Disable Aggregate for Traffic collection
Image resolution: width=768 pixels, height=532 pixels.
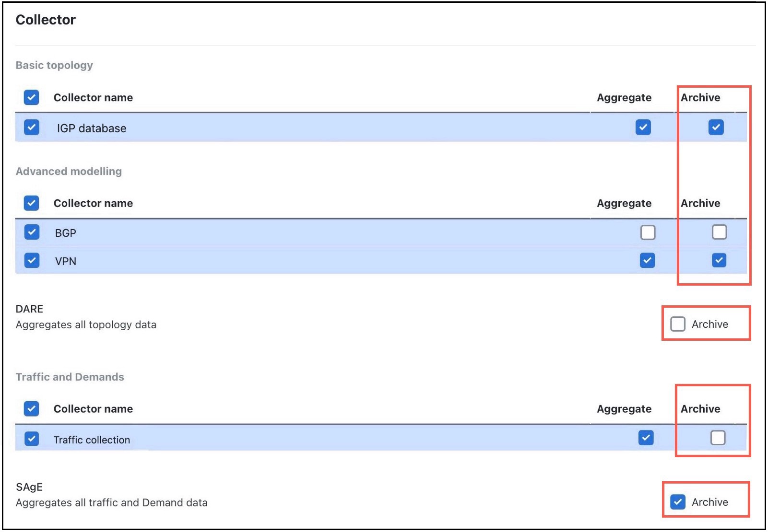[647, 438]
